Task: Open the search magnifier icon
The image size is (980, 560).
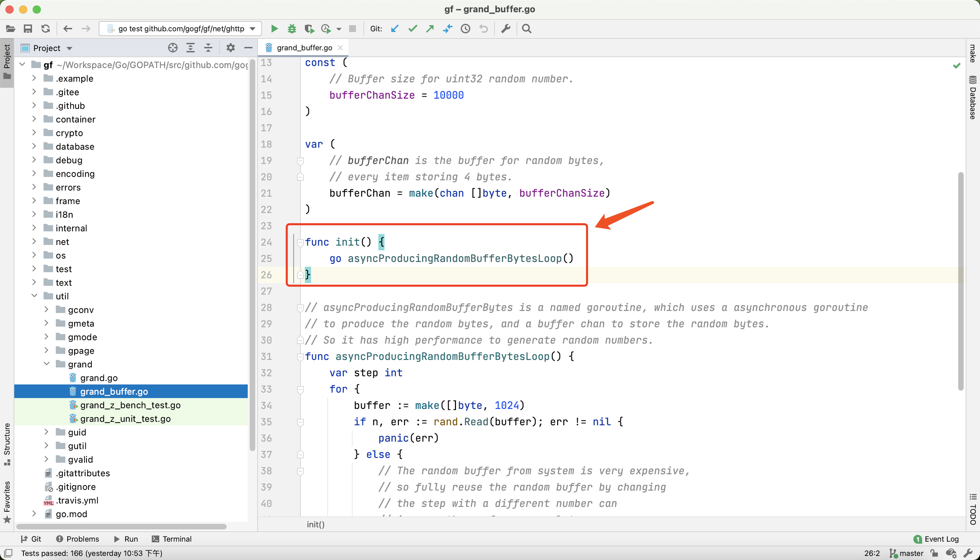Action: [527, 29]
